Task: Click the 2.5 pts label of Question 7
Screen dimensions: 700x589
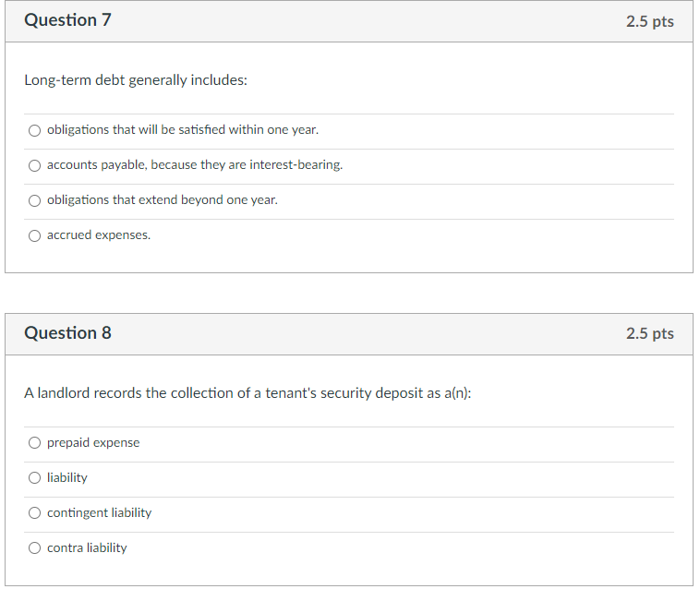Action: 649,21
